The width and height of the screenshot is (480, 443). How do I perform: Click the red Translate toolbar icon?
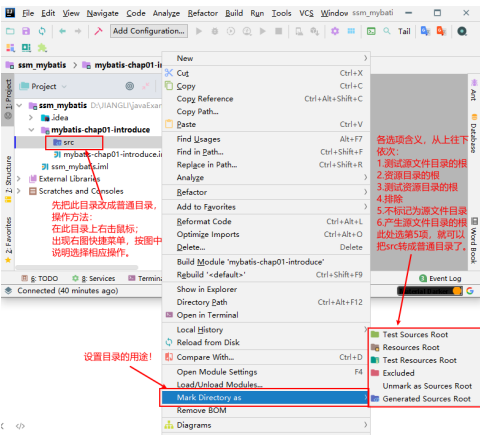441,31
